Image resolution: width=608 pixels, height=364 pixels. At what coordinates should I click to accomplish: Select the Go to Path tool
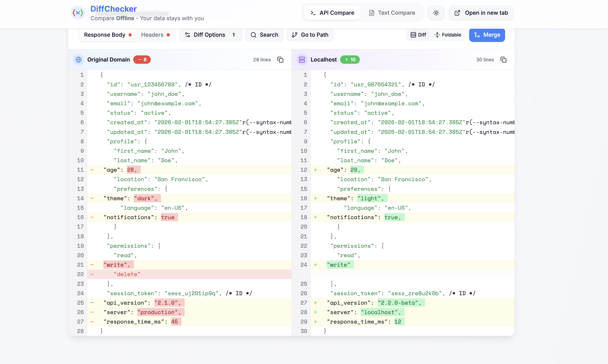tap(310, 35)
